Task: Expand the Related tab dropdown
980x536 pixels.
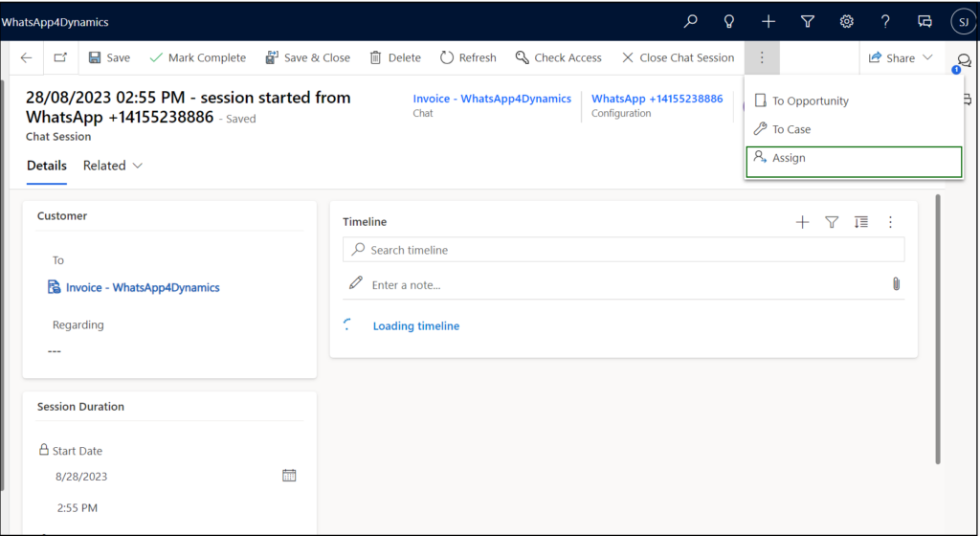Action: click(x=113, y=166)
